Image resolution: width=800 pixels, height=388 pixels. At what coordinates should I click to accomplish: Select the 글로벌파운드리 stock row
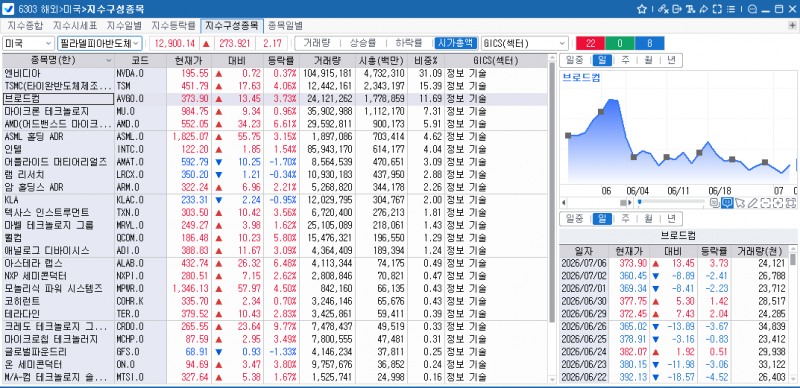(x=274, y=352)
